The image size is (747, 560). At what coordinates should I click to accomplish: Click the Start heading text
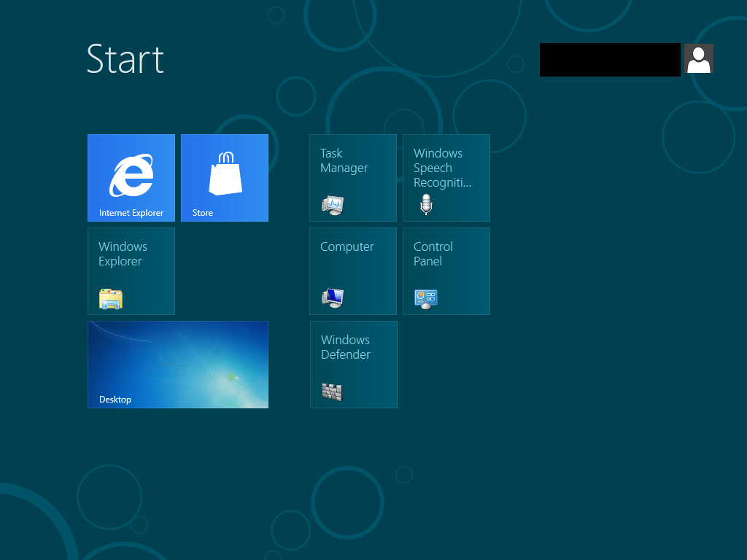[x=125, y=59]
